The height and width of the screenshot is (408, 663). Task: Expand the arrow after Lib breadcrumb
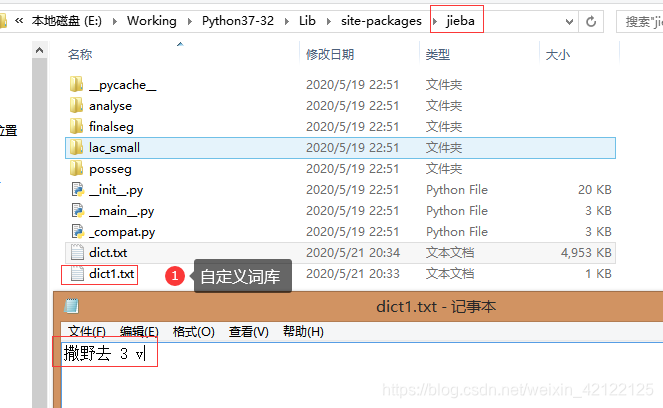pyautogui.click(x=329, y=21)
